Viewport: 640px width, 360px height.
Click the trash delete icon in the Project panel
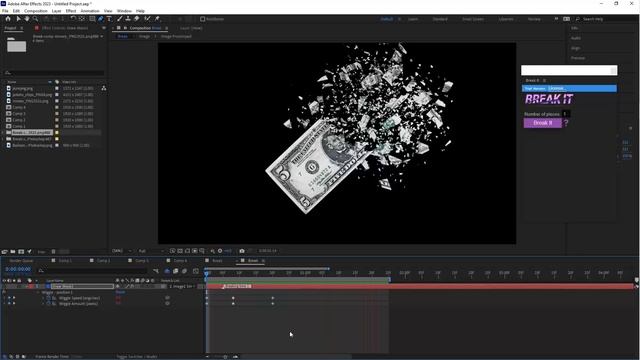pos(53,251)
